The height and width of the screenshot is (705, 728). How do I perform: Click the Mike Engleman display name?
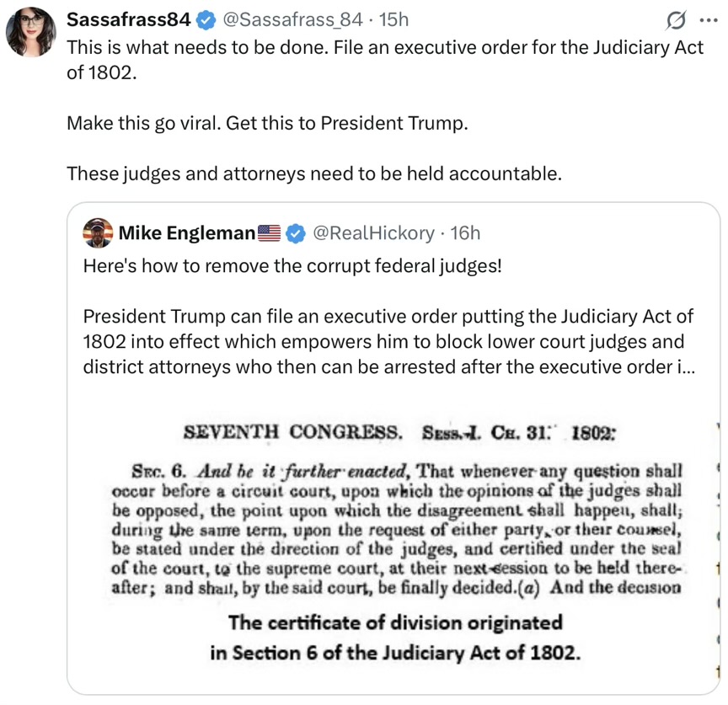point(185,232)
